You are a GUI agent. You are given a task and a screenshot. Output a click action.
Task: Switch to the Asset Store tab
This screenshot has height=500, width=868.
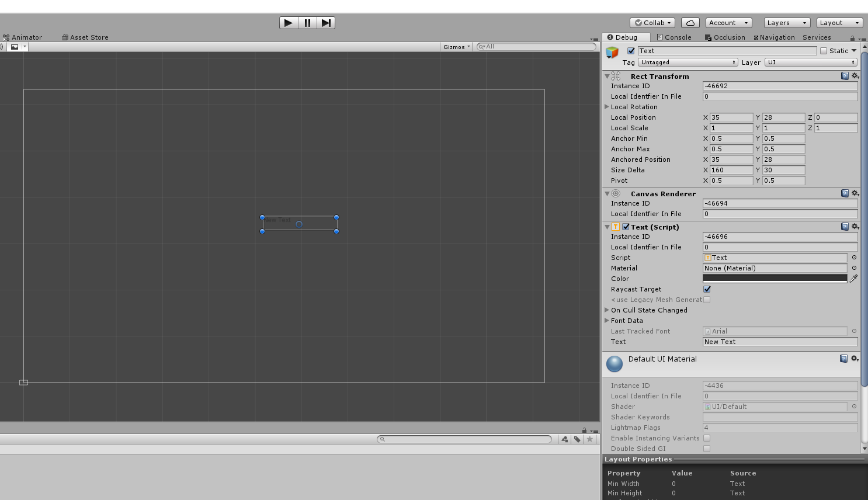tap(85, 37)
